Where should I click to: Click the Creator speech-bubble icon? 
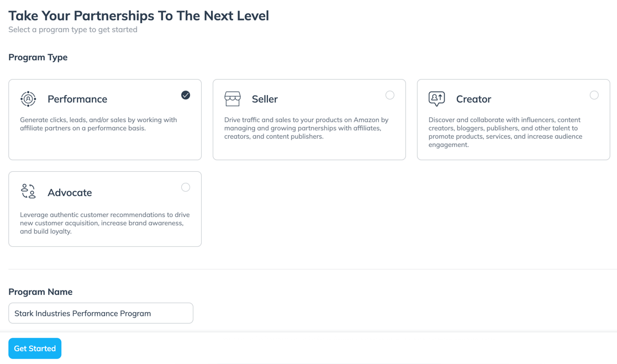(436, 99)
